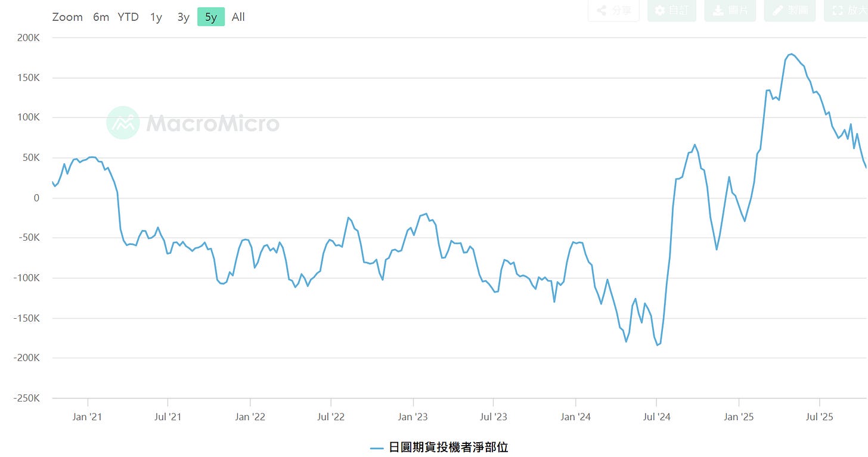
Task: Click the Jan '25 x-axis label
Action: point(739,416)
